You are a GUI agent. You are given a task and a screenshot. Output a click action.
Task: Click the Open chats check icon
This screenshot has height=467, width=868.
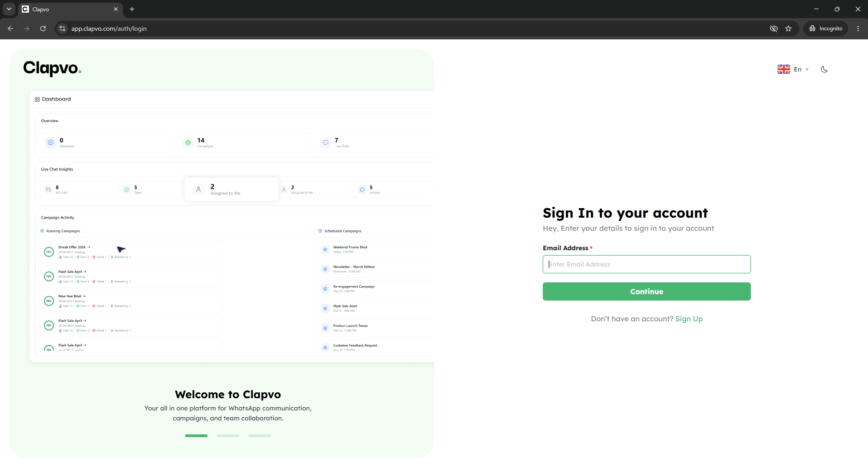[127, 190]
